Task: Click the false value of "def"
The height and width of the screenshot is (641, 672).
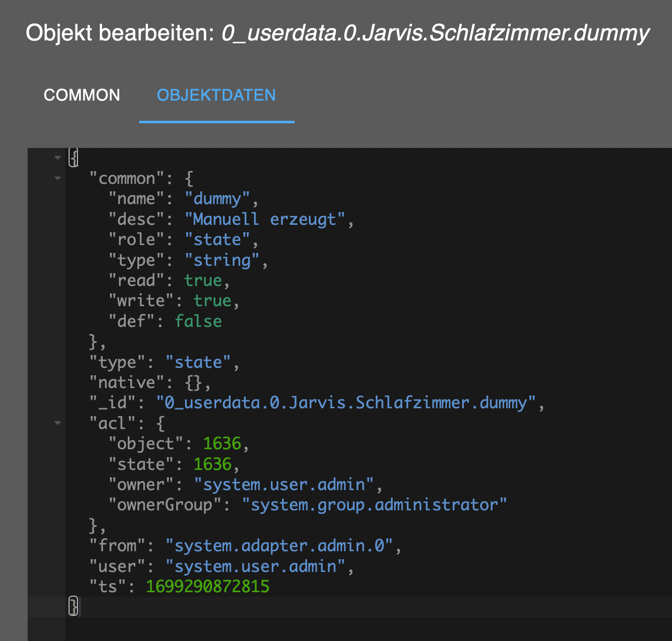Action: point(198,321)
